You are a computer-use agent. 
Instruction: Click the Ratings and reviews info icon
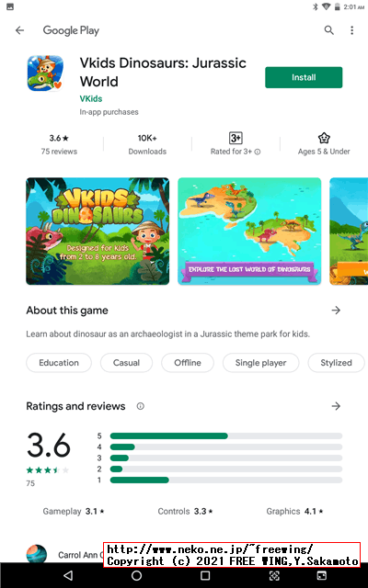(141, 406)
